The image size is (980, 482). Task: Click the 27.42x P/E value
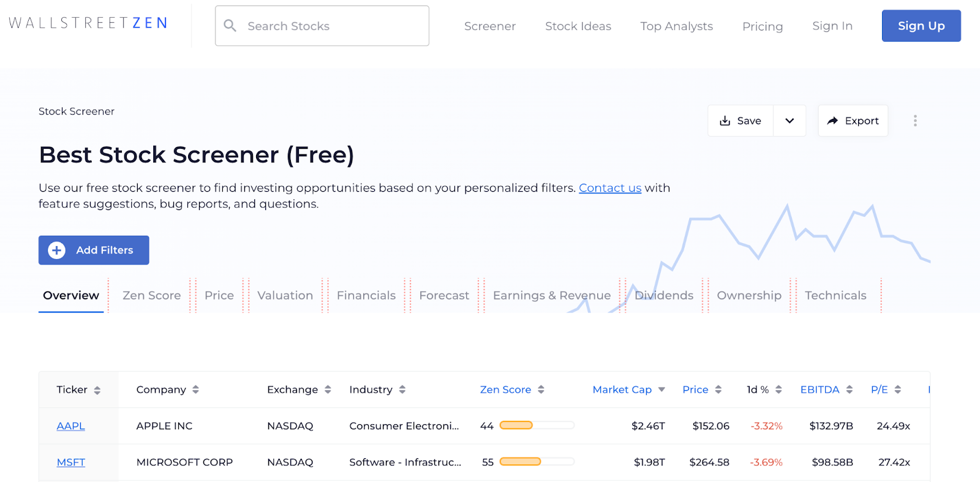click(894, 462)
